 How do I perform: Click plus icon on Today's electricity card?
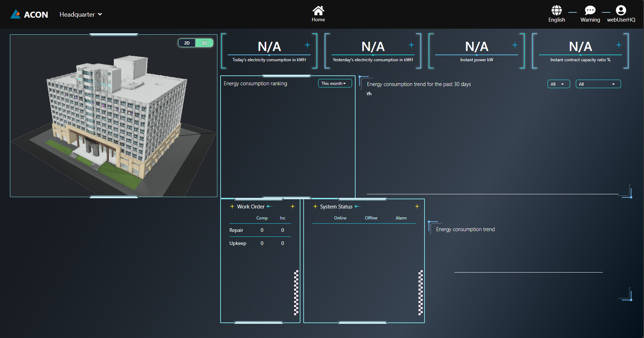coord(308,45)
